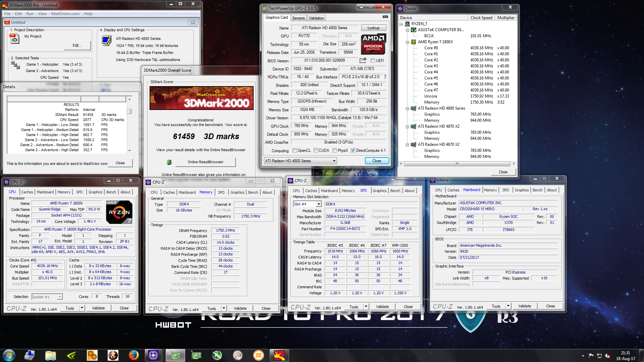Click the Online ResultBrowser button
Viewport: 644px width, 362px height.
205,162
